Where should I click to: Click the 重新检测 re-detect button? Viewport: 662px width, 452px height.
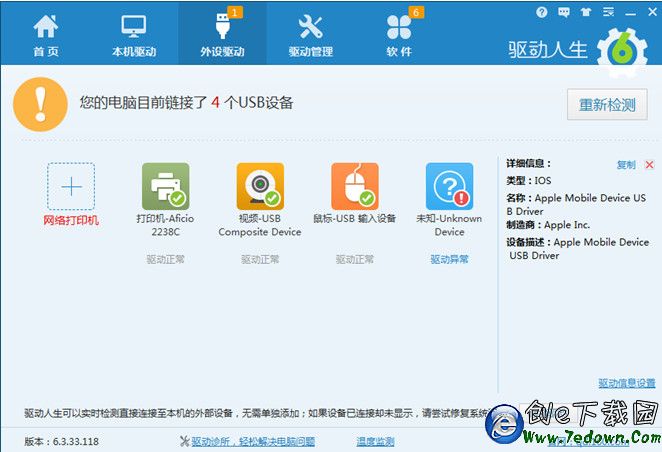pos(607,104)
